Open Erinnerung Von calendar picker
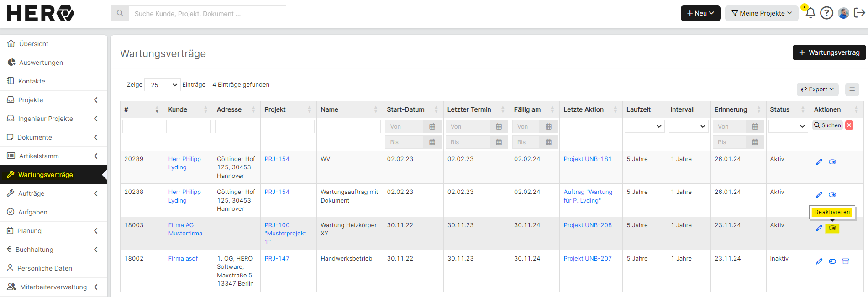 coord(755,127)
